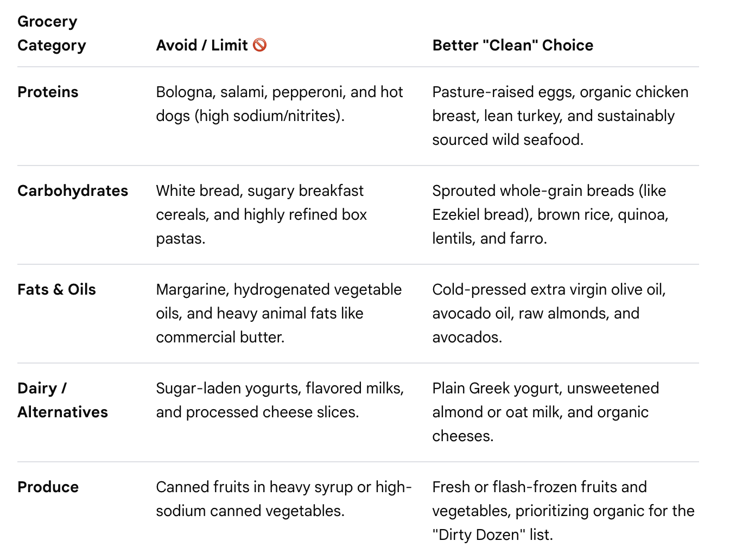Select the Fresh or flash-frozen fruits cell
Screen dimensions: 736x560
[563, 511]
